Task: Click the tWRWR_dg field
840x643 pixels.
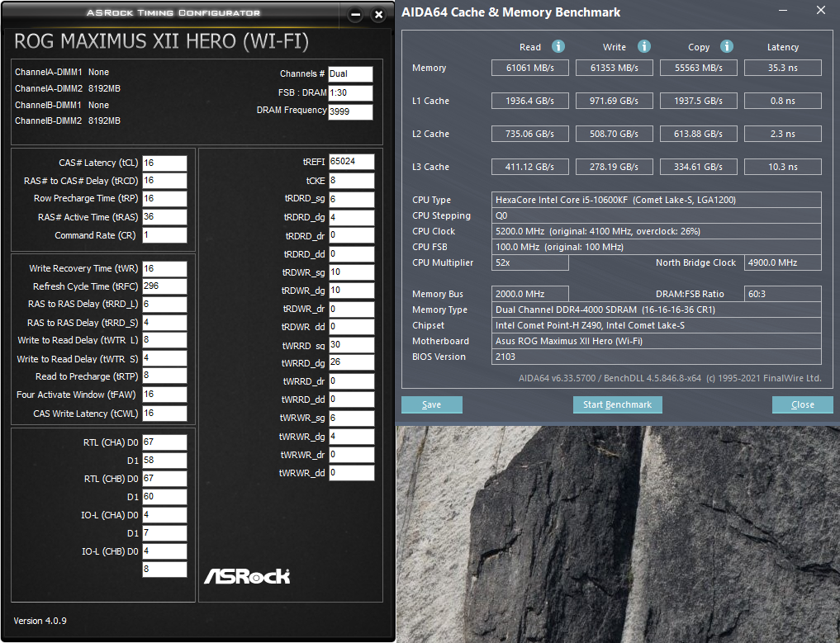Action: click(x=351, y=437)
